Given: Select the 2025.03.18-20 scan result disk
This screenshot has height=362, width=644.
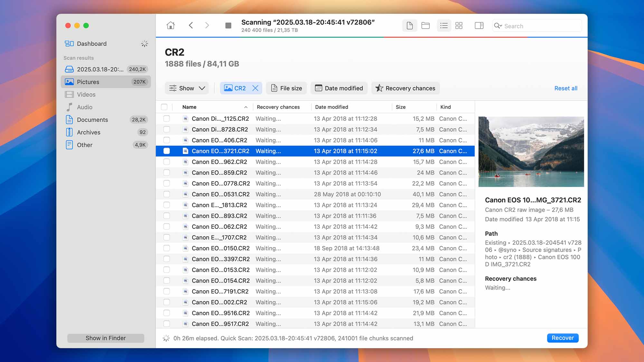Looking at the screenshot, I should (106, 69).
